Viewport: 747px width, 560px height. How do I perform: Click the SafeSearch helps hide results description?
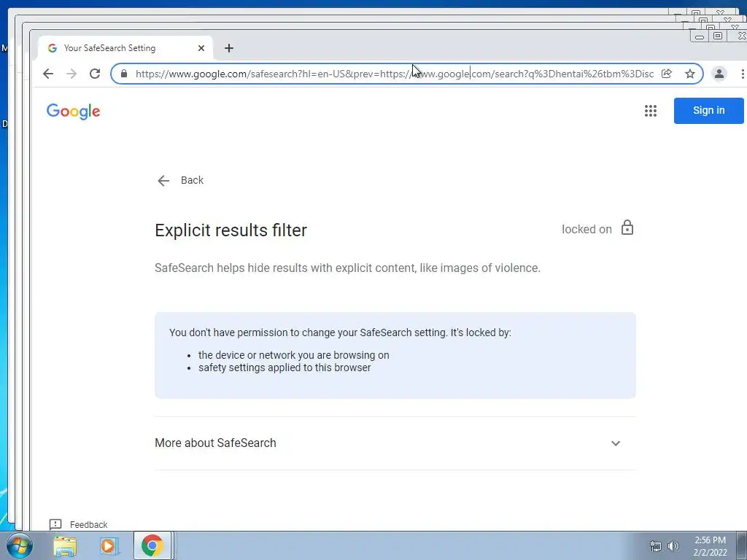(x=347, y=268)
